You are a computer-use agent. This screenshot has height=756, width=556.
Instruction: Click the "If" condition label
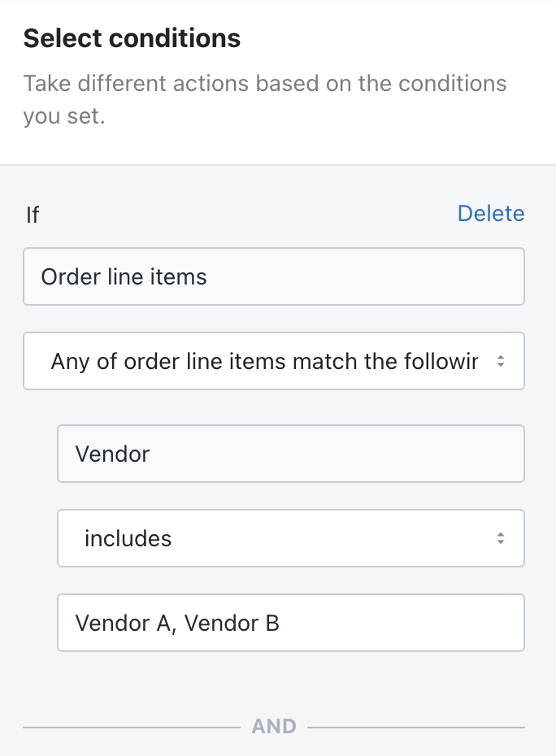(x=33, y=215)
